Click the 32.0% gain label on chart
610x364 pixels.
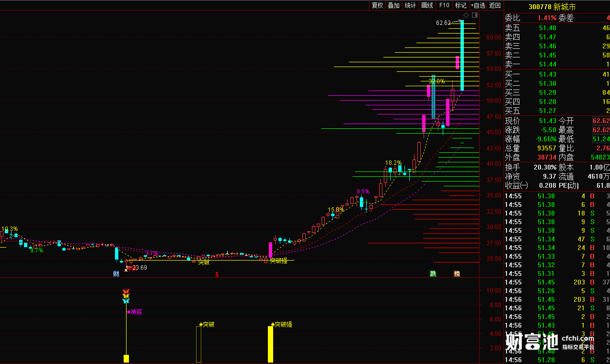pos(437,81)
